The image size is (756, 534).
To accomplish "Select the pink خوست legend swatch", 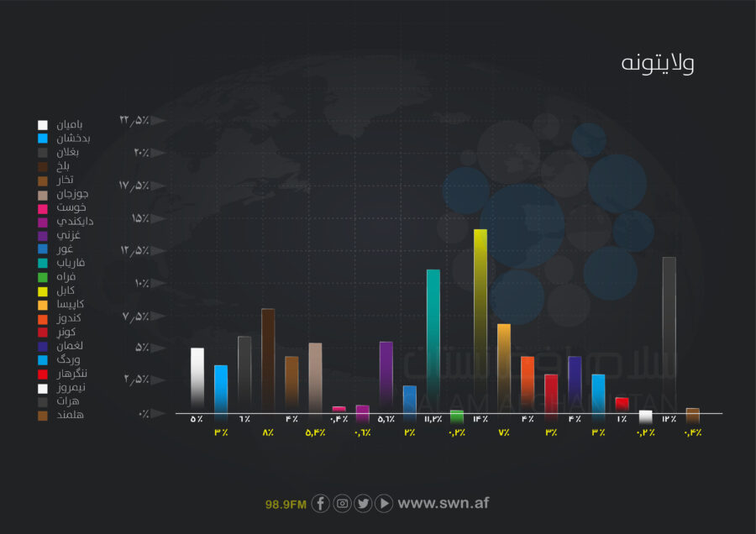I will 43,207.
